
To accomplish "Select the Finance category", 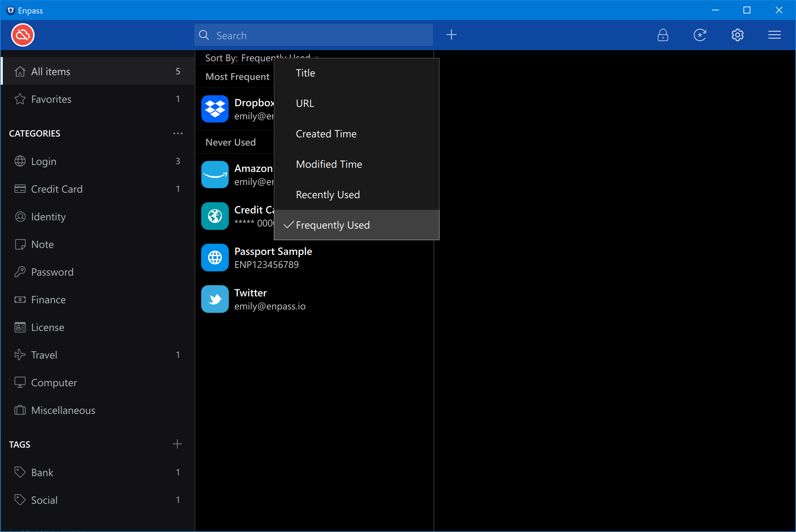I will [x=98, y=299].
